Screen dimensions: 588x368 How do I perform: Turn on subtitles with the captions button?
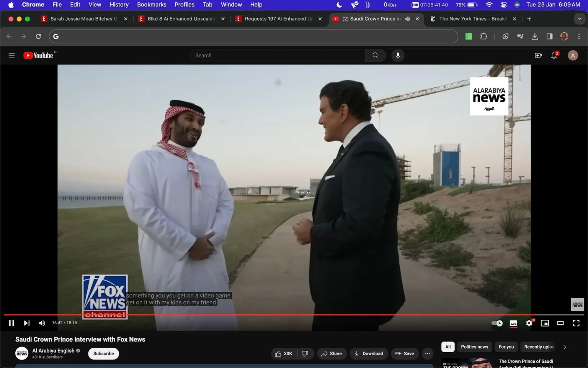point(513,323)
